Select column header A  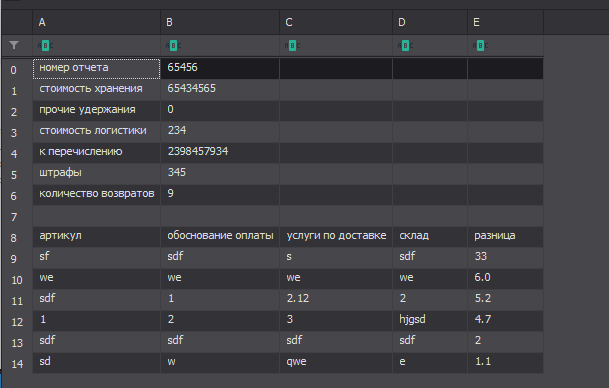(x=96, y=22)
